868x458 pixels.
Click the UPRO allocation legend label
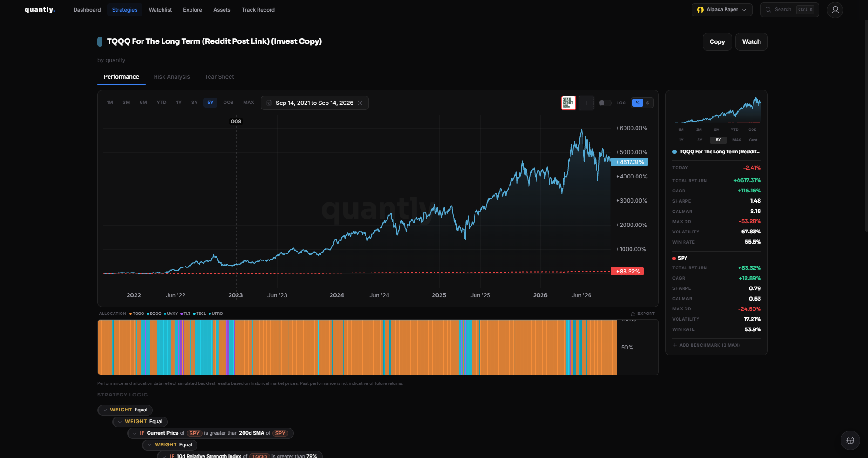click(x=217, y=314)
